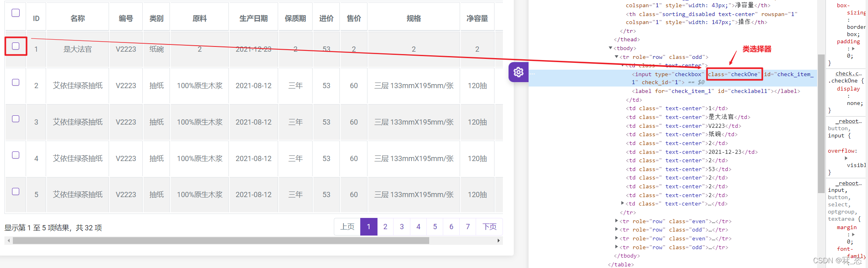Image resolution: width=868 pixels, height=268 pixels.
Task: Expand the last tr class="odd" row node
Action: (616, 247)
